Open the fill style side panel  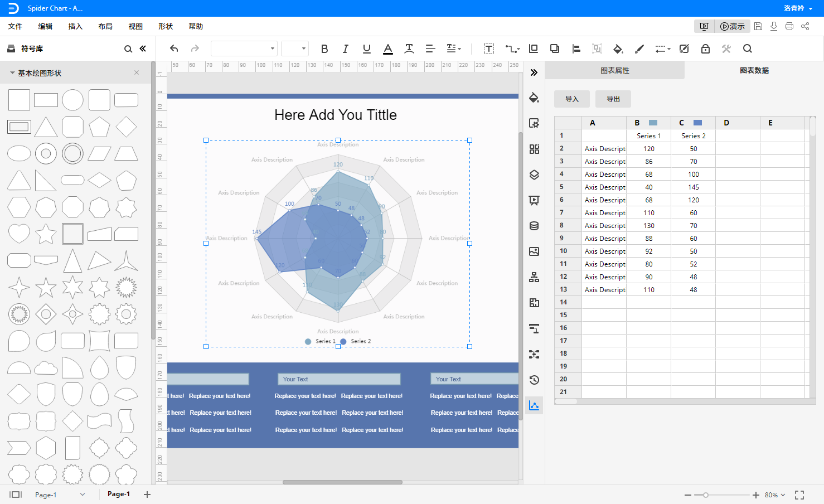click(x=534, y=98)
